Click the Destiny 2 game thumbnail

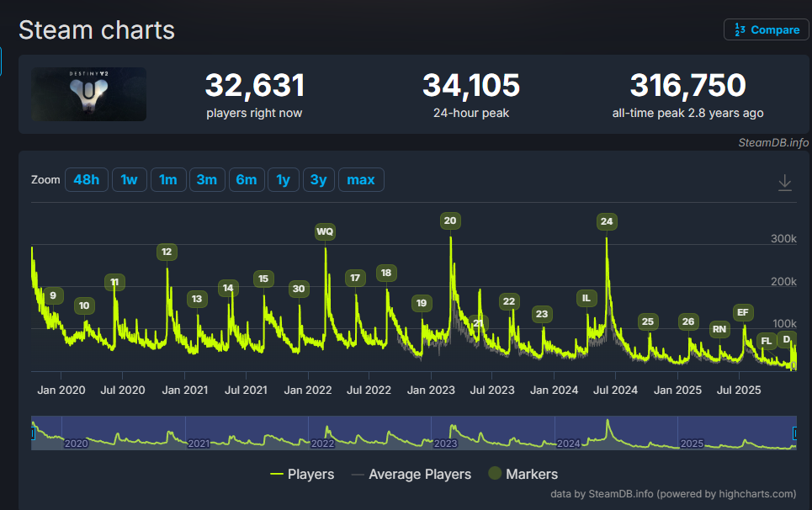88,94
